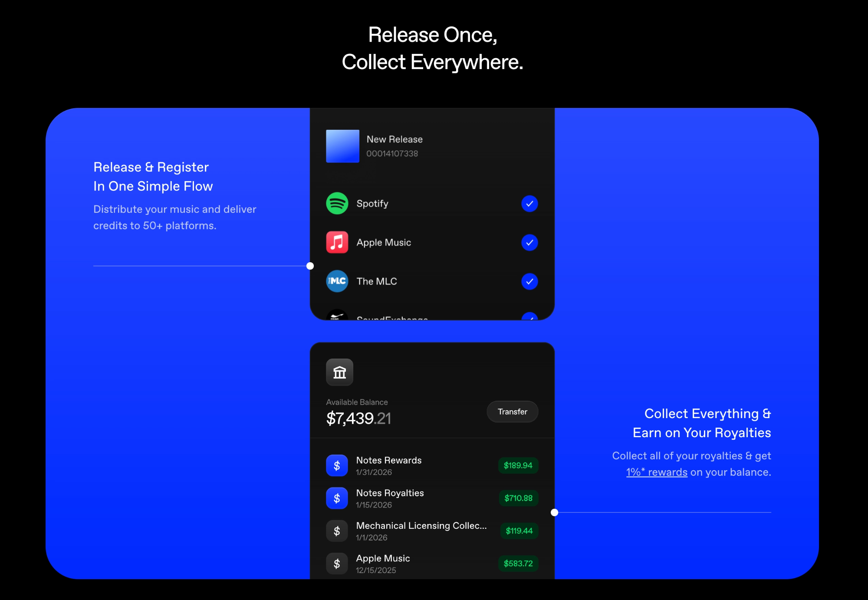Click the dollar icon beside Notes Rewards
The height and width of the screenshot is (600, 868).
(337, 465)
